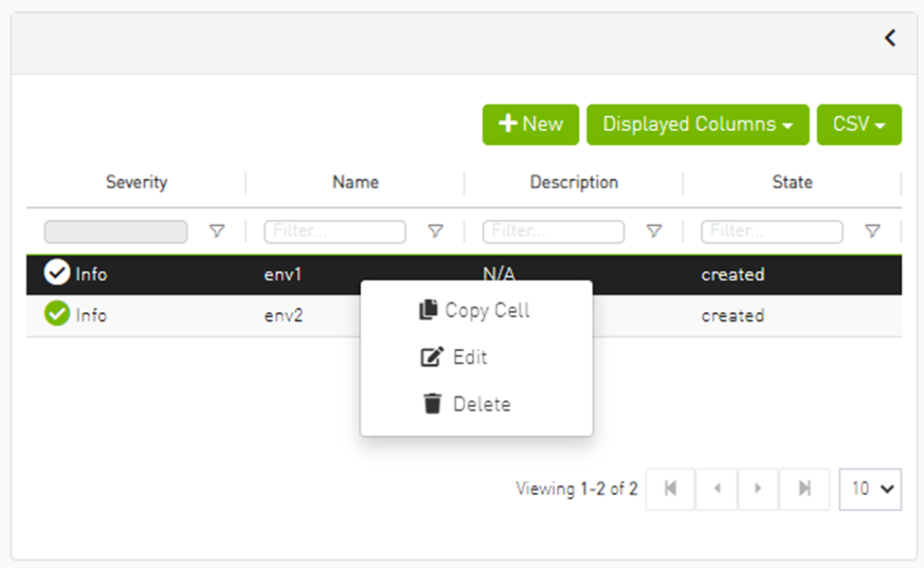Expand the CSV export dropdown
Image resolution: width=924 pixels, height=568 pixels.
point(859,124)
